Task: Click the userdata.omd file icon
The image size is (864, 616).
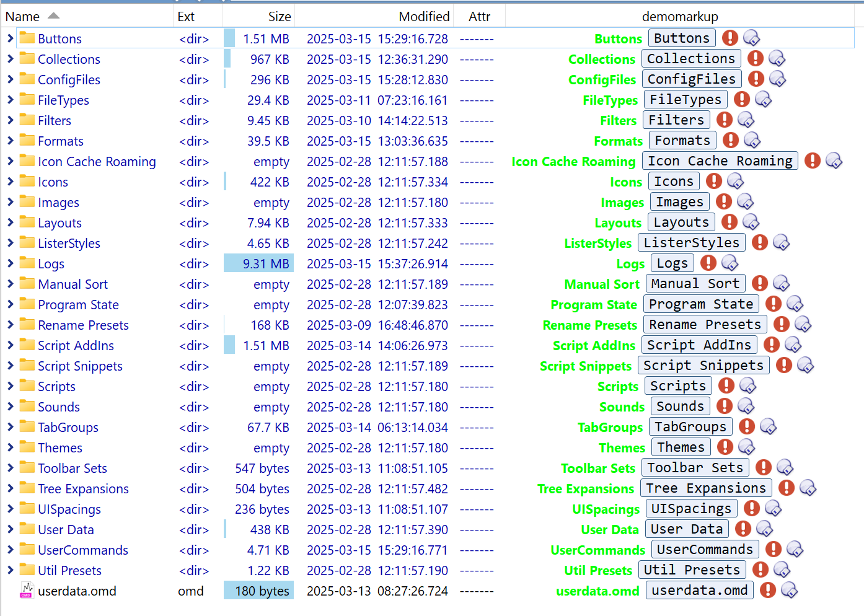Action: [27, 590]
